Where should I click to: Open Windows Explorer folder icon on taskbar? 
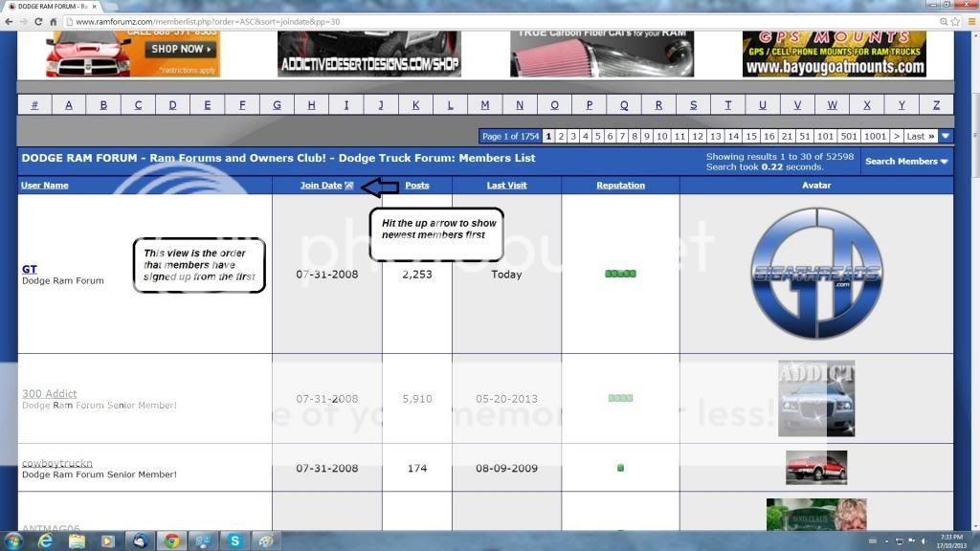coord(77,541)
